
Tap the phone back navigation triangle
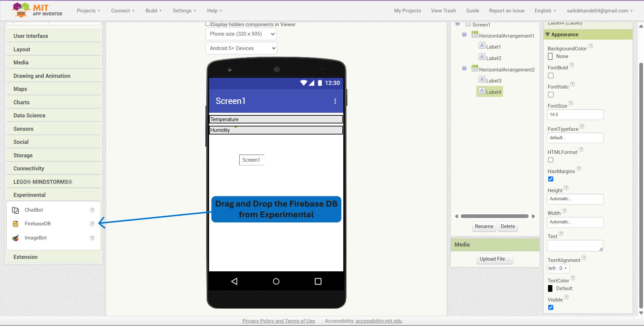coord(234,281)
